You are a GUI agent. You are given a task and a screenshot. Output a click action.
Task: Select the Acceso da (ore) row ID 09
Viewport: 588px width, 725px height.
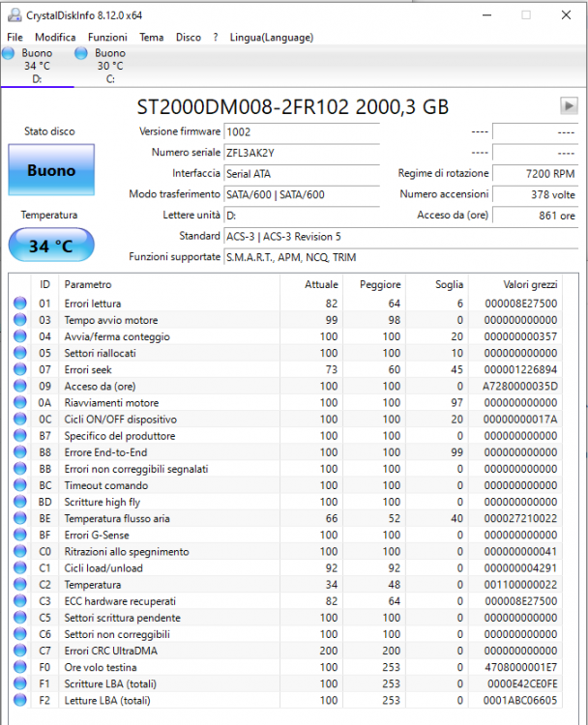tap(285, 386)
